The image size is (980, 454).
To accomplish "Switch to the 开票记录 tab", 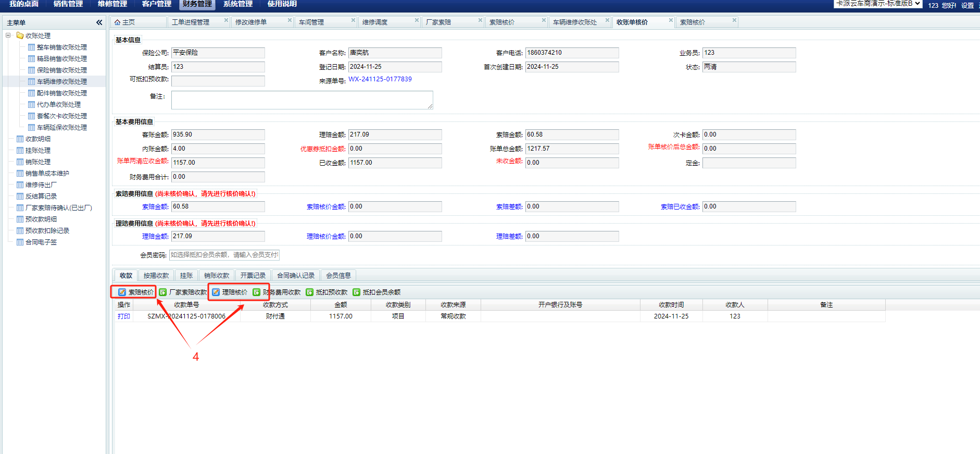I will 253,276.
